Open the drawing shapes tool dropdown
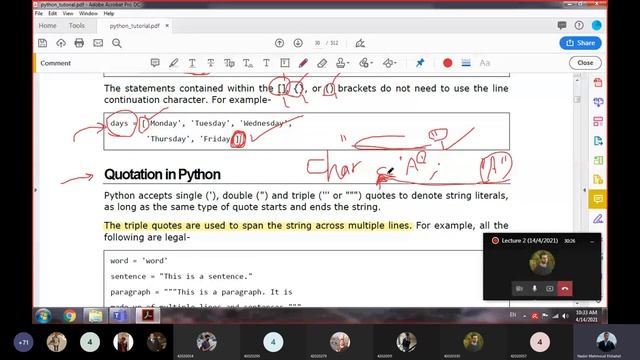 point(389,63)
